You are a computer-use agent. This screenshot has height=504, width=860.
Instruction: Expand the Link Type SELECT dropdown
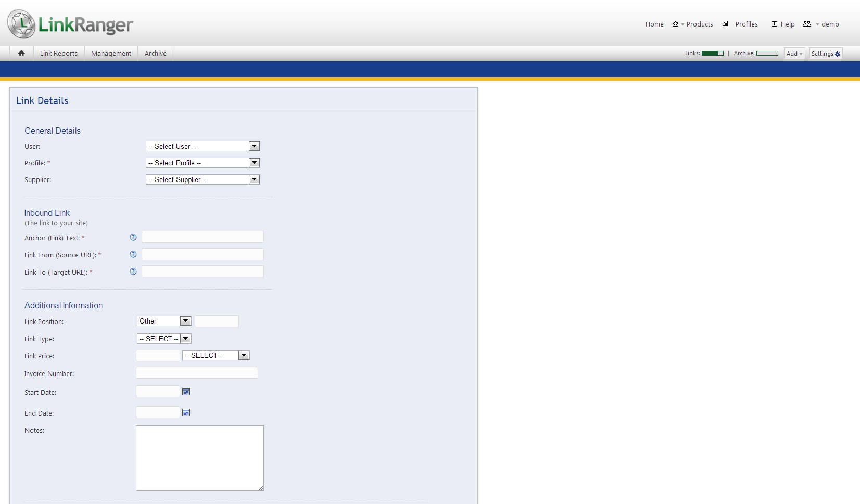(164, 339)
